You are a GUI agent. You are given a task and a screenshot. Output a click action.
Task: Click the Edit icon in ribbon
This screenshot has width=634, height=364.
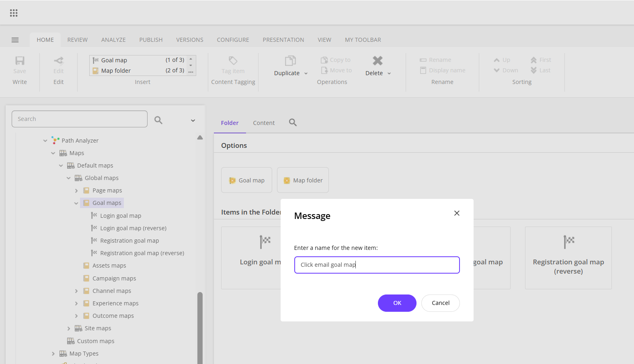point(59,60)
